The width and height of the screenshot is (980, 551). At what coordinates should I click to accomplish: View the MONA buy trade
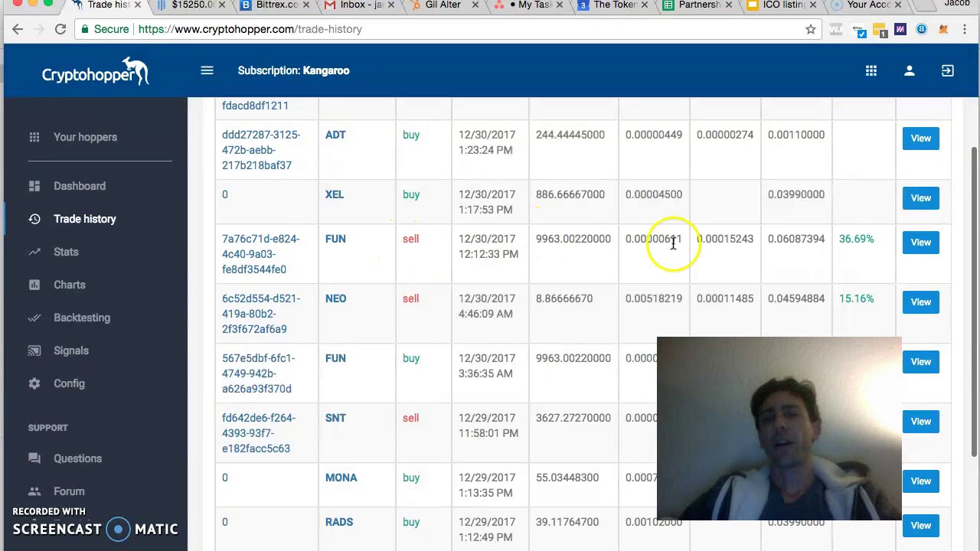920,481
